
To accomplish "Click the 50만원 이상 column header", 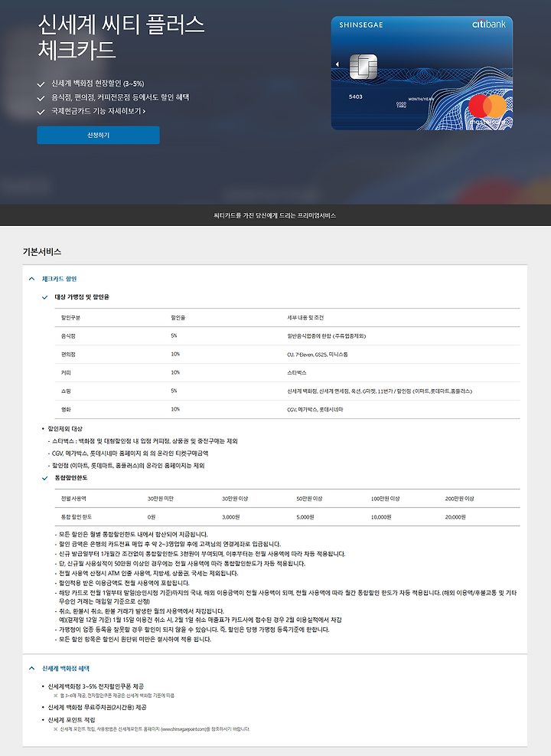I will [309, 499].
